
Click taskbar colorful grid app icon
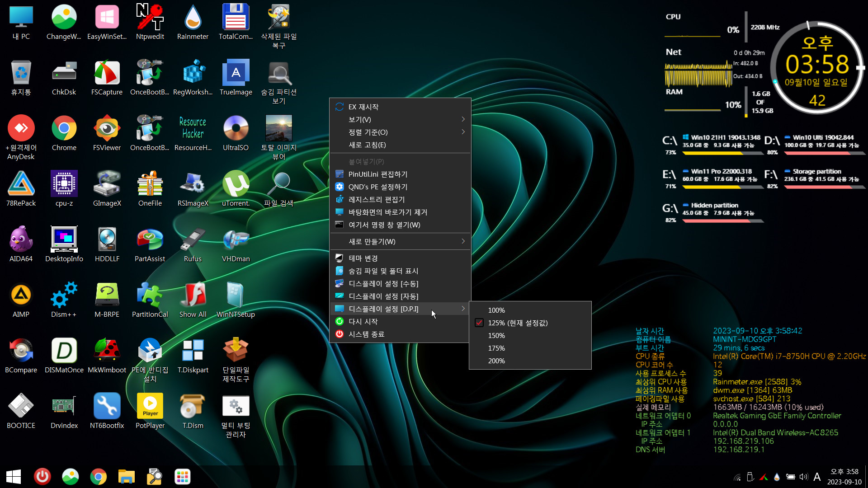coord(182,477)
